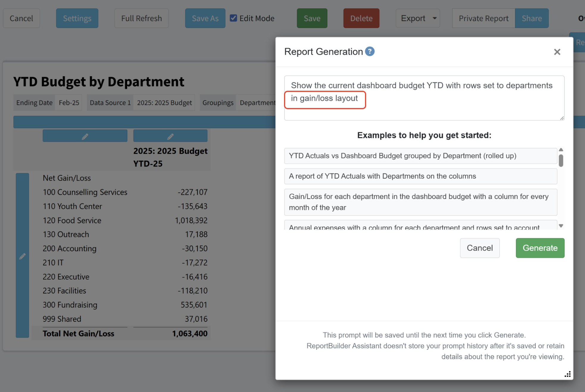Click the 2025 Budget column pencil icon
Image resolution: width=585 pixels, height=392 pixels.
(x=170, y=136)
